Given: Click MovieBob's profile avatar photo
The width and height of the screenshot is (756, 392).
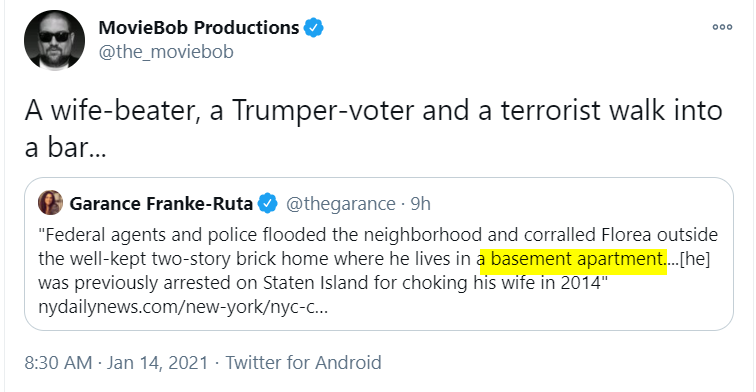Looking at the screenshot, I should coord(54,41).
